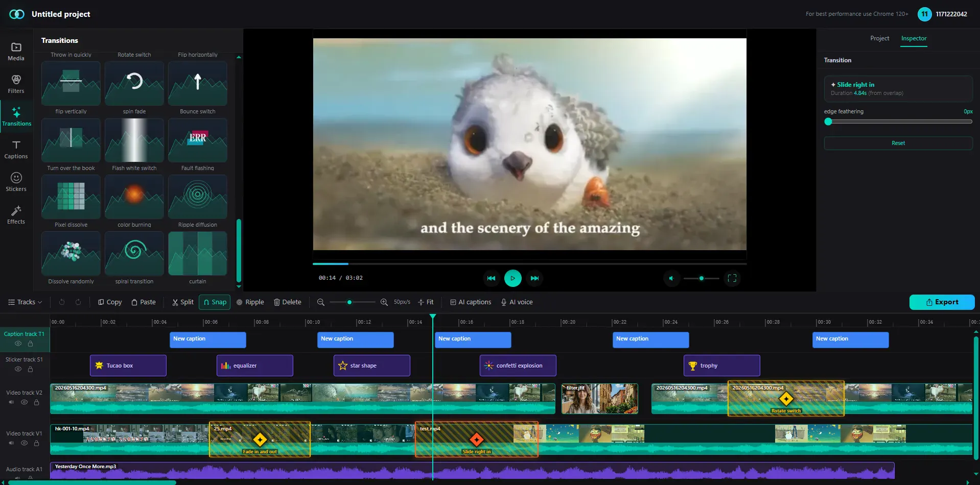Lock Video track V1
Image resolution: width=980 pixels, height=485 pixels.
[36, 443]
